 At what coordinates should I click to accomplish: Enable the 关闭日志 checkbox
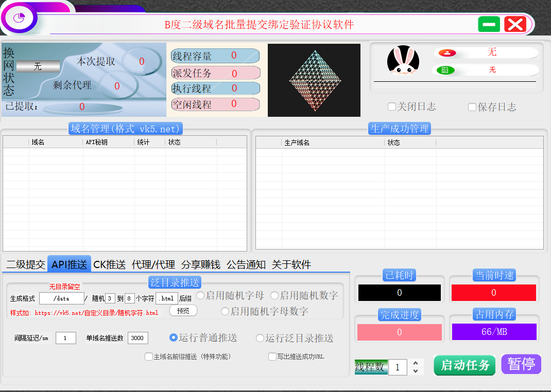392,107
